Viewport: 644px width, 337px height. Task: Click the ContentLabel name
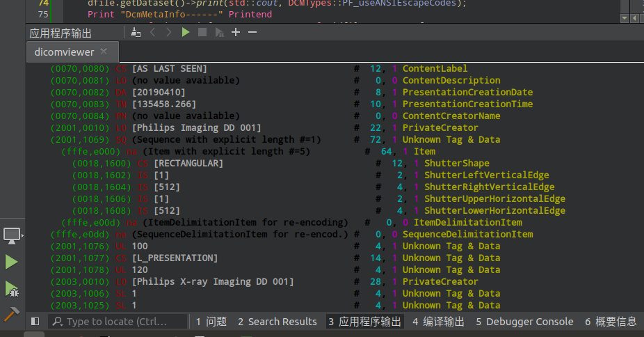(x=435, y=69)
